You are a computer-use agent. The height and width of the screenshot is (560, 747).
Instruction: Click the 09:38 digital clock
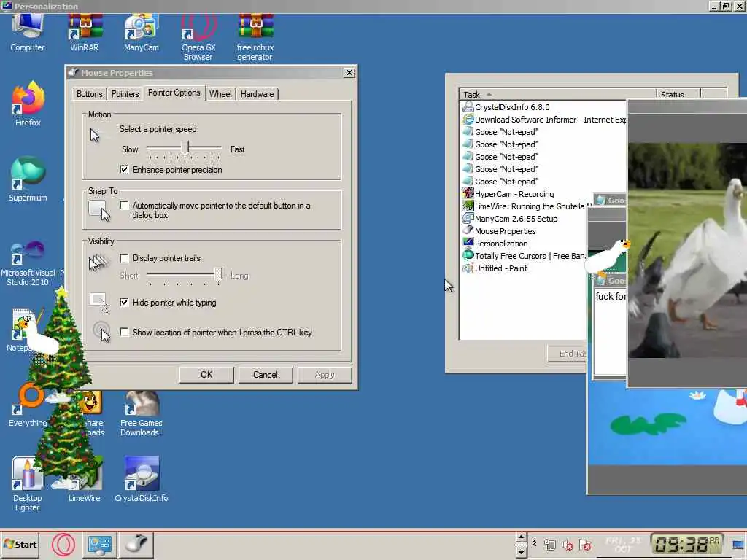(686, 544)
